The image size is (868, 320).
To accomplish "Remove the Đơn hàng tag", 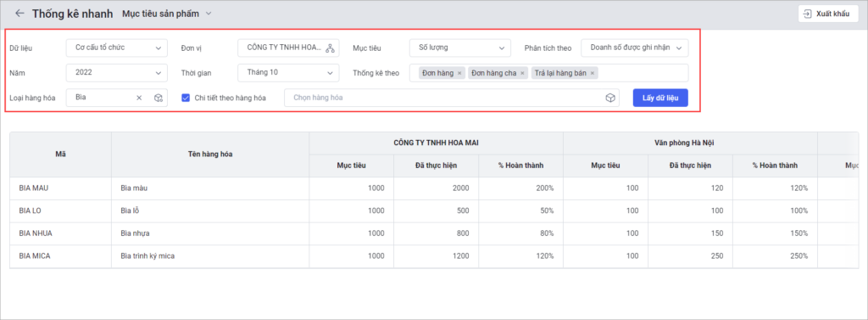I will pos(459,73).
